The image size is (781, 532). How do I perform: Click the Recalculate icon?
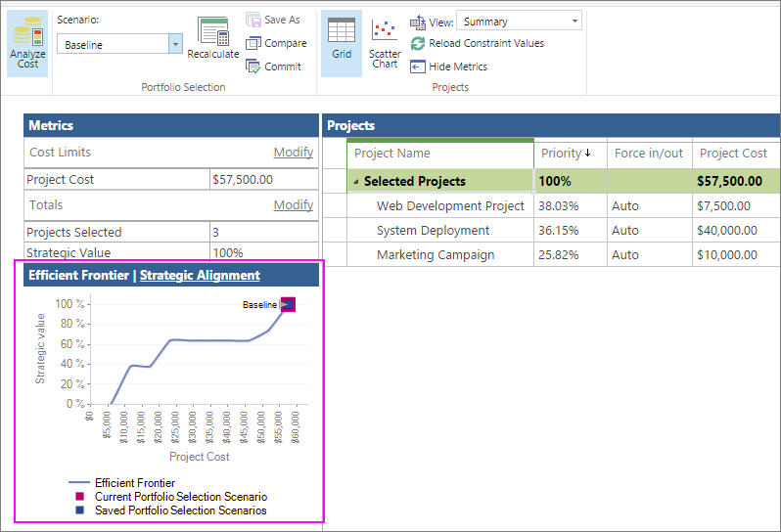(213, 31)
